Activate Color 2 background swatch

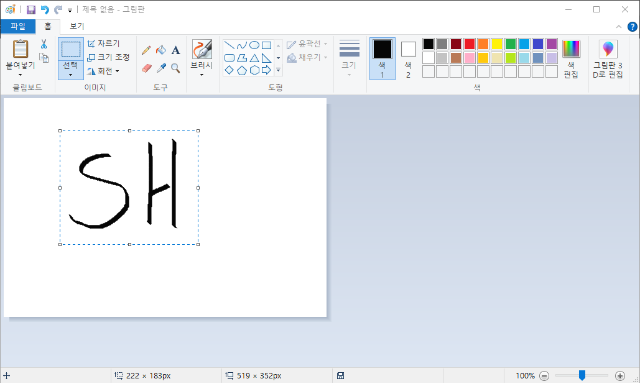pyautogui.click(x=408, y=58)
